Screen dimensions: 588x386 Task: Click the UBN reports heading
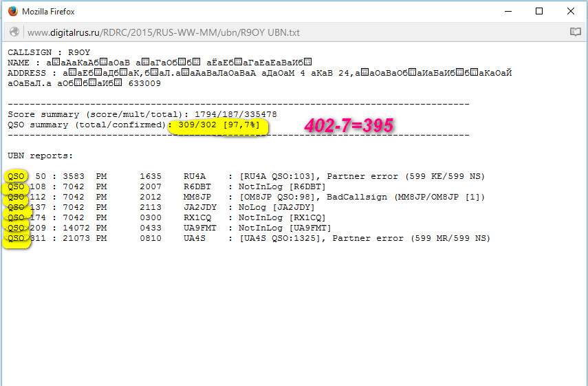pyautogui.click(x=40, y=156)
